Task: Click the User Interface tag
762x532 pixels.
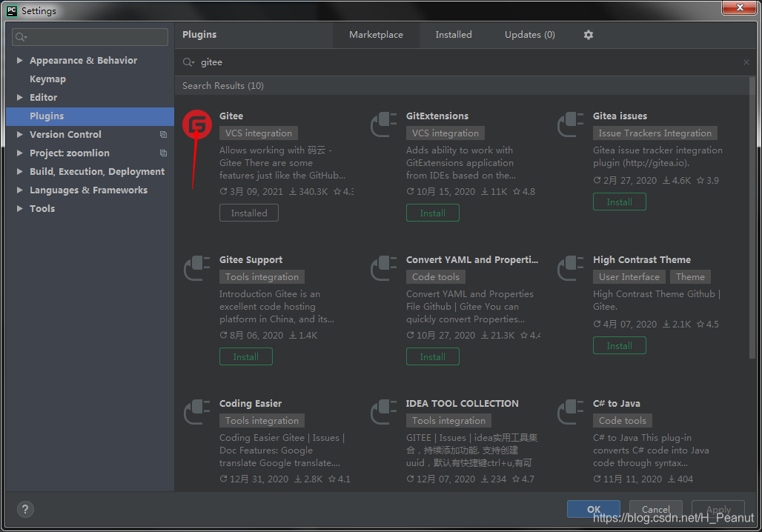Action: 629,277
